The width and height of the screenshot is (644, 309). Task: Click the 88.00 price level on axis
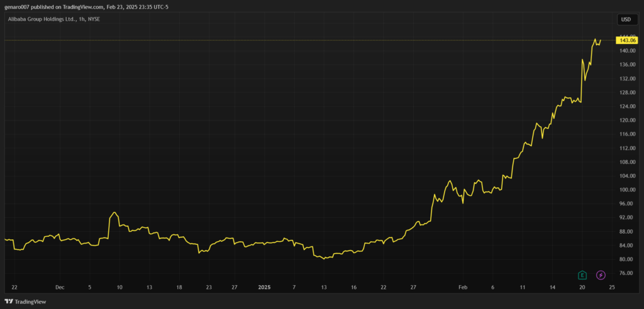coord(625,232)
